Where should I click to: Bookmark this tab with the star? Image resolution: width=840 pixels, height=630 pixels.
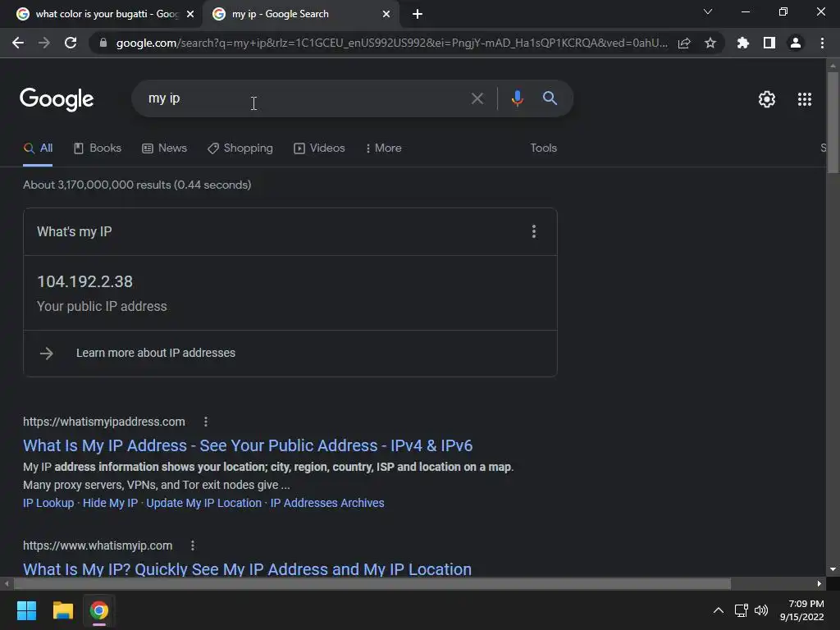[x=710, y=43]
